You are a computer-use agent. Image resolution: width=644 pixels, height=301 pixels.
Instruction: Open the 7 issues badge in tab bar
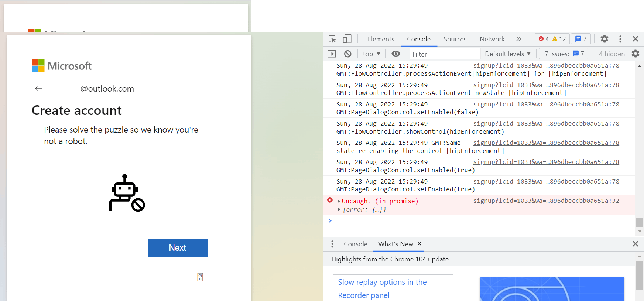581,39
